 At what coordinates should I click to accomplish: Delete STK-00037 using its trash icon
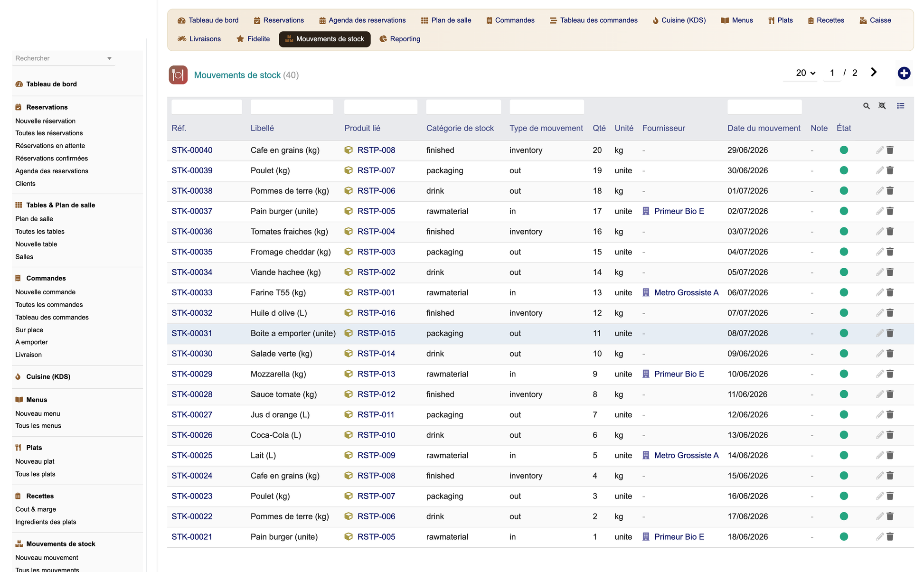pos(890,211)
